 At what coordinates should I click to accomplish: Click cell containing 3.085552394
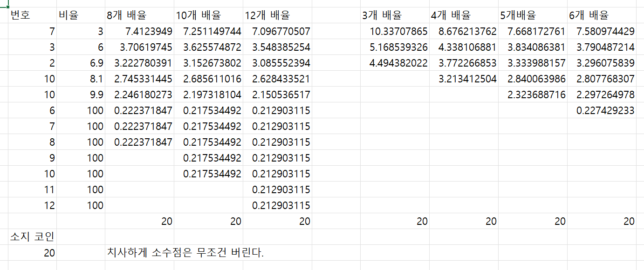click(278, 63)
